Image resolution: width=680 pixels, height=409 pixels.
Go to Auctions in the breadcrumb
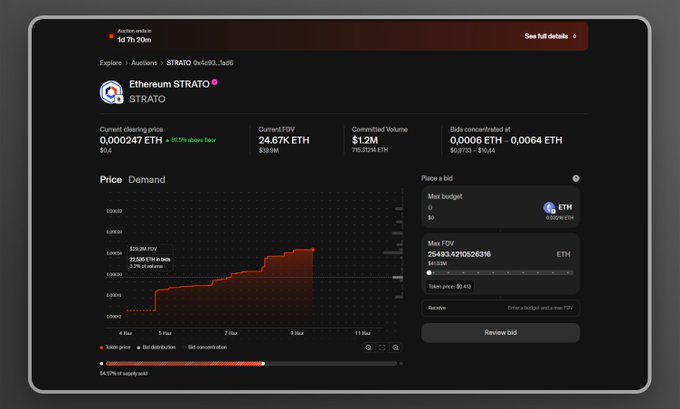click(x=144, y=63)
